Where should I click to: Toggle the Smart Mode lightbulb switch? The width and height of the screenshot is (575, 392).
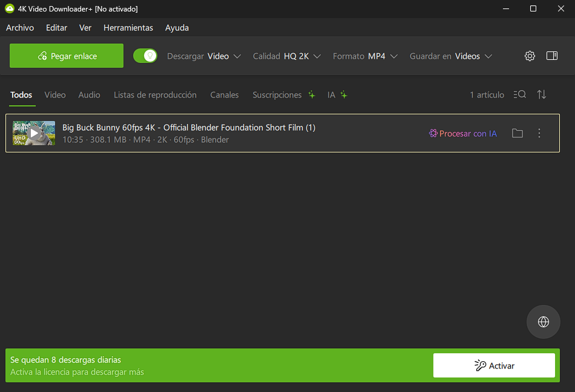(x=145, y=56)
